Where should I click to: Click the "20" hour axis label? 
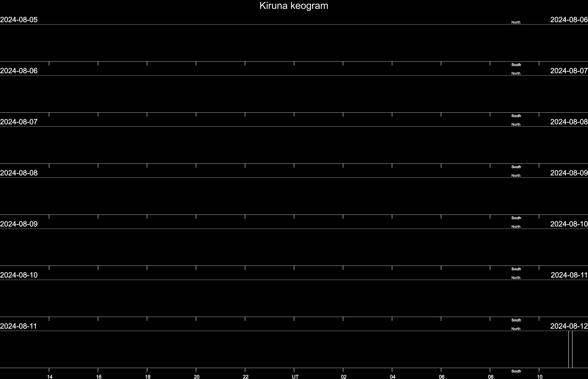pyautogui.click(x=197, y=377)
